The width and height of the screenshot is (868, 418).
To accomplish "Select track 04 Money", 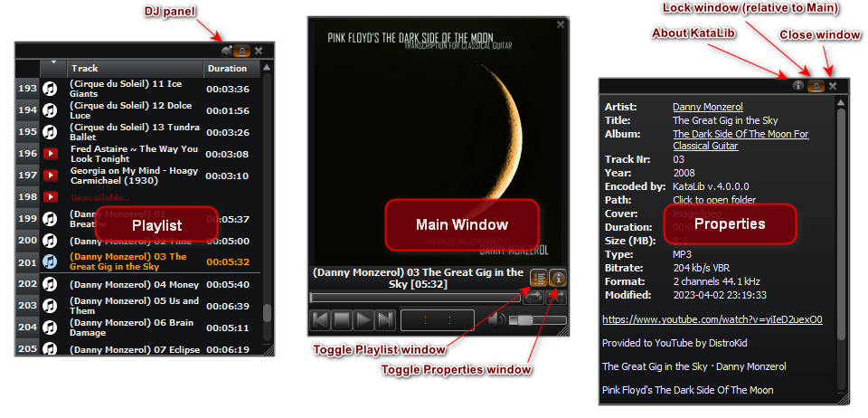I will (x=134, y=285).
